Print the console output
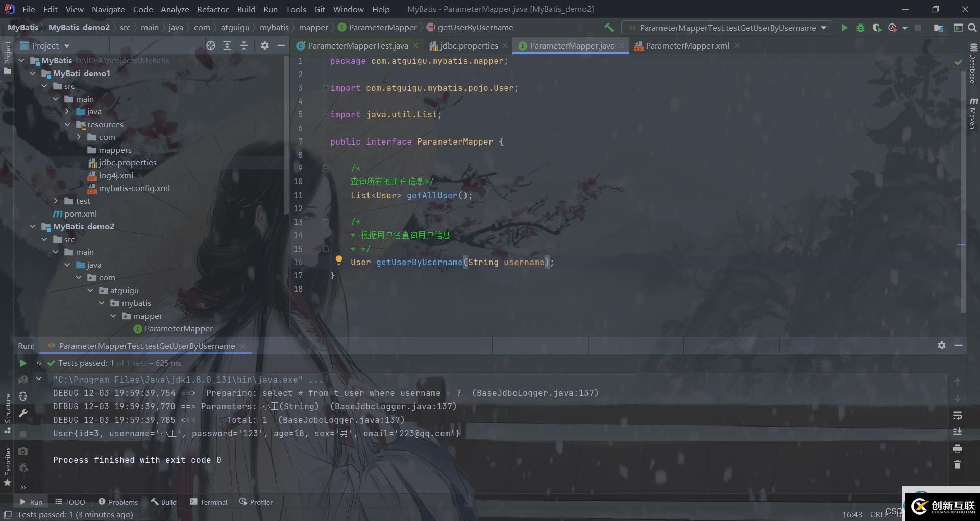Image resolution: width=980 pixels, height=521 pixels. [958, 448]
